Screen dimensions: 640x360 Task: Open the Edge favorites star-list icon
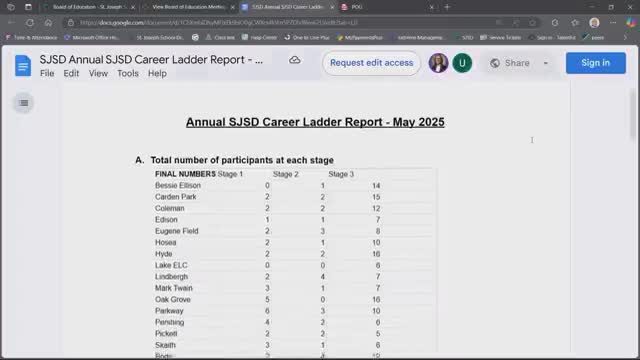(x=575, y=22)
